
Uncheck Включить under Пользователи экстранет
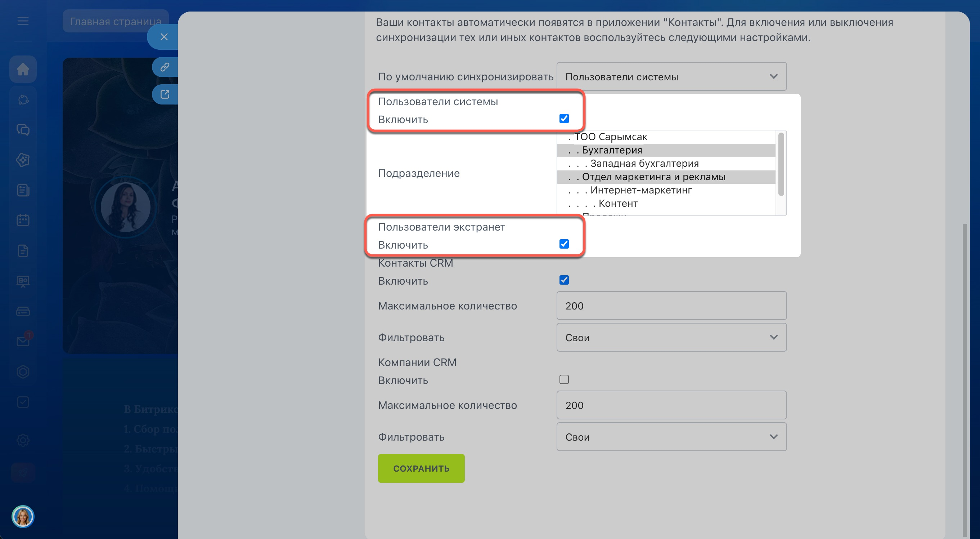[564, 244]
